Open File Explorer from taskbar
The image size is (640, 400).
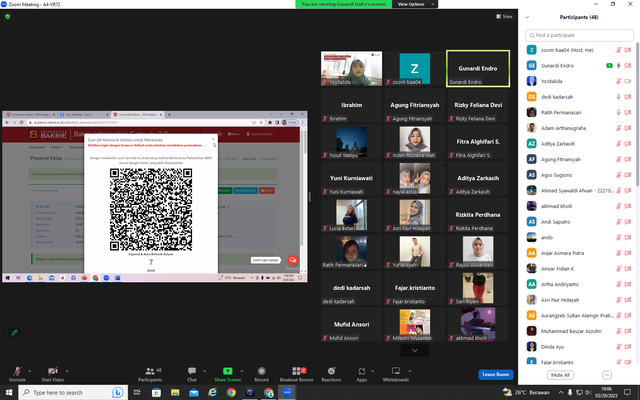point(175,392)
